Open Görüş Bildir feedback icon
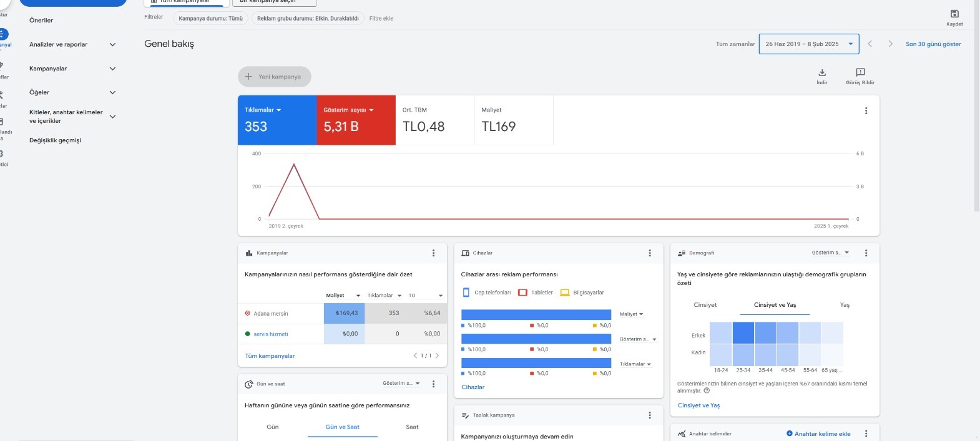980x441 pixels. pos(860,72)
